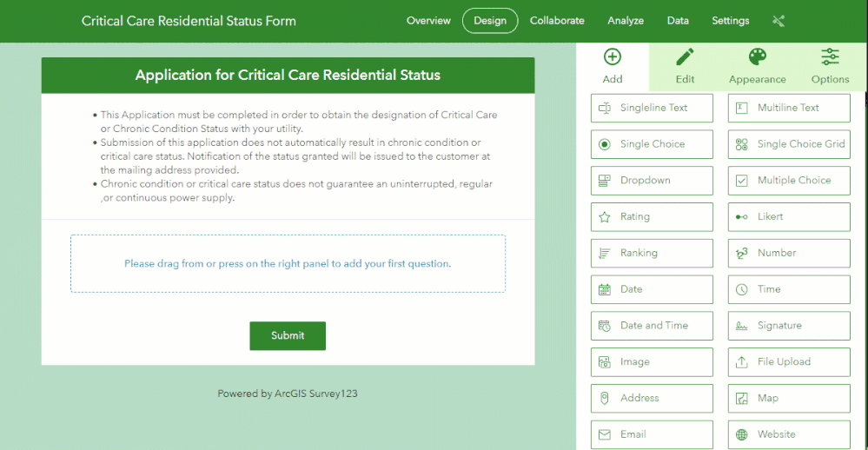Switch to the Analyze tab
The image size is (868, 450).
pos(626,21)
